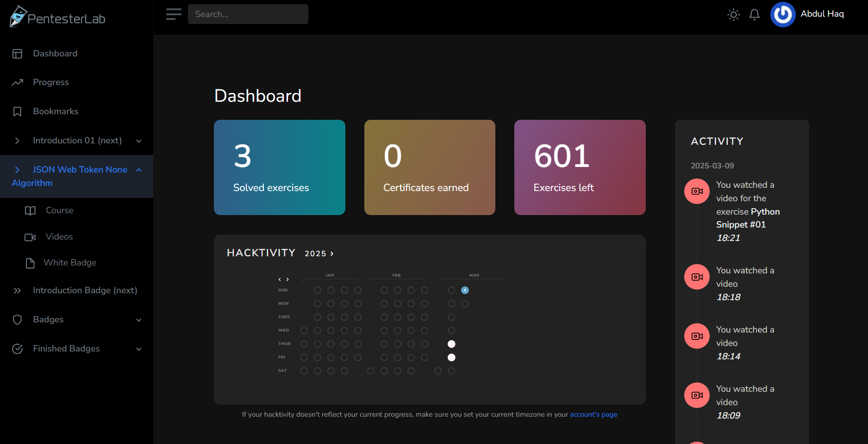Collapse JSON Web Token None Algorithm section
This screenshot has width=868, height=444.
139,170
